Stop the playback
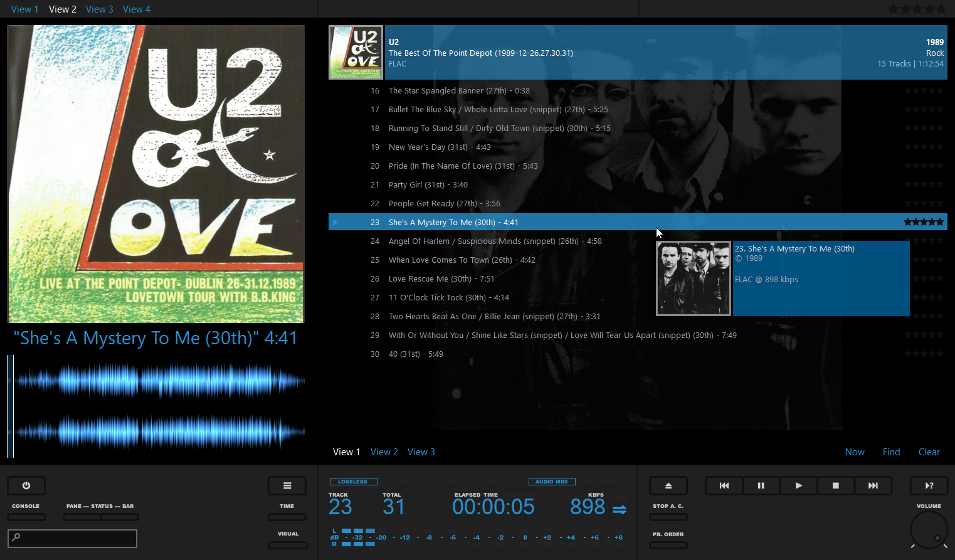The image size is (955, 560). (x=836, y=485)
